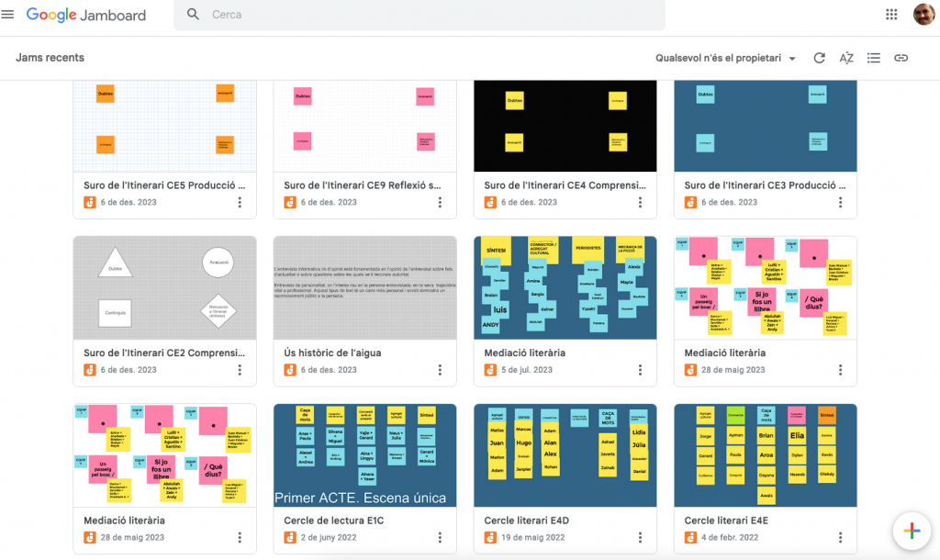The height and width of the screenshot is (560, 940).
Task: Open more options for 'Ús històric de l'aigua'
Action: coord(440,370)
